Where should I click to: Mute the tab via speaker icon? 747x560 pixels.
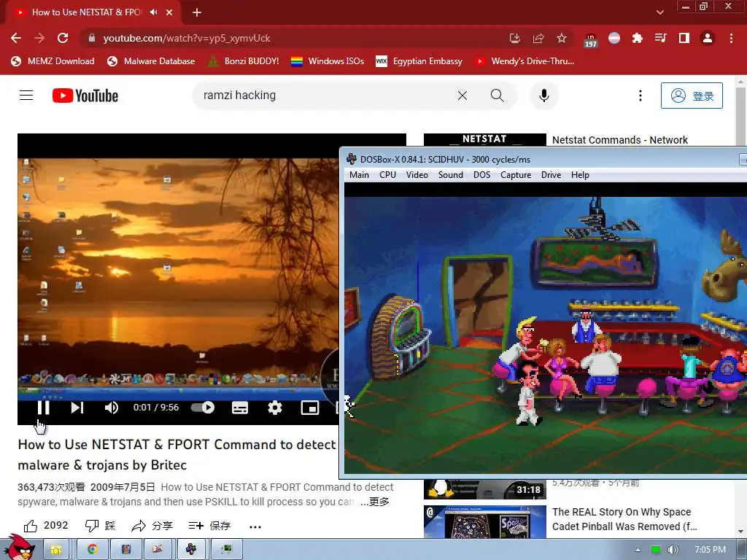(x=153, y=12)
